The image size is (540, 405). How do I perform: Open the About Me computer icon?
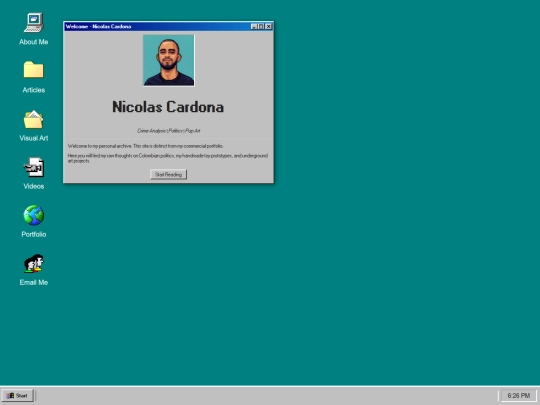tap(33, 23)
